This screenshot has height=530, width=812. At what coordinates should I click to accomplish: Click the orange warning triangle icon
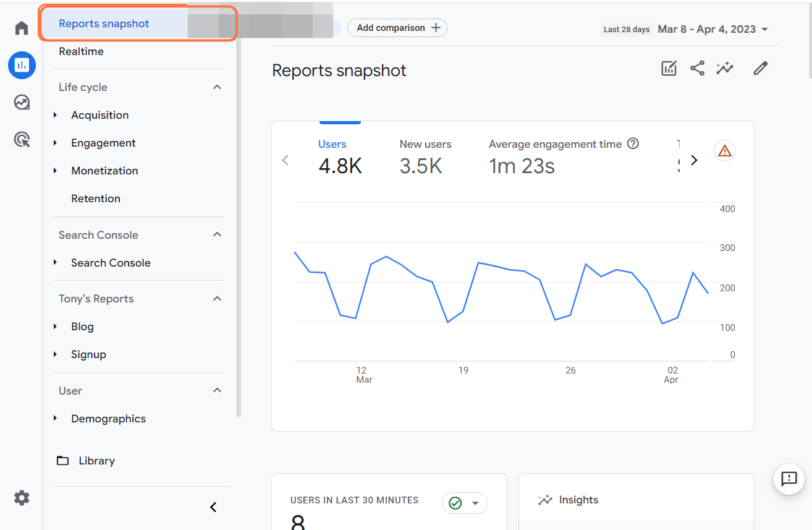click(724, 151)
